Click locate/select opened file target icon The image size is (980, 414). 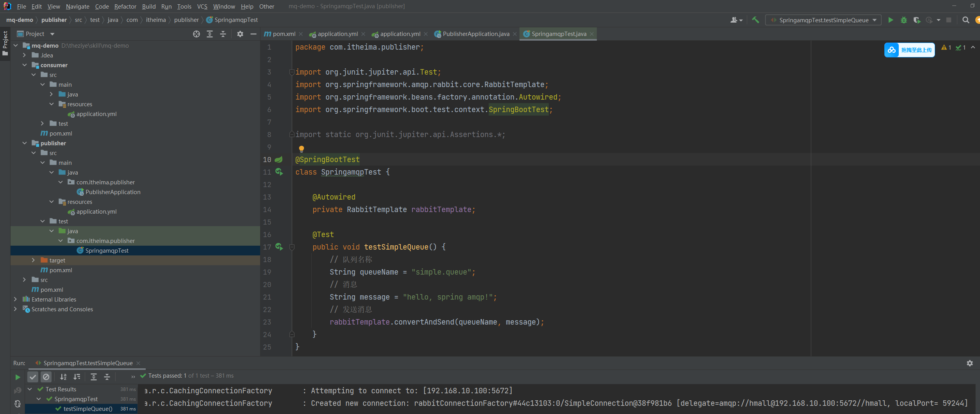[196, 34]
